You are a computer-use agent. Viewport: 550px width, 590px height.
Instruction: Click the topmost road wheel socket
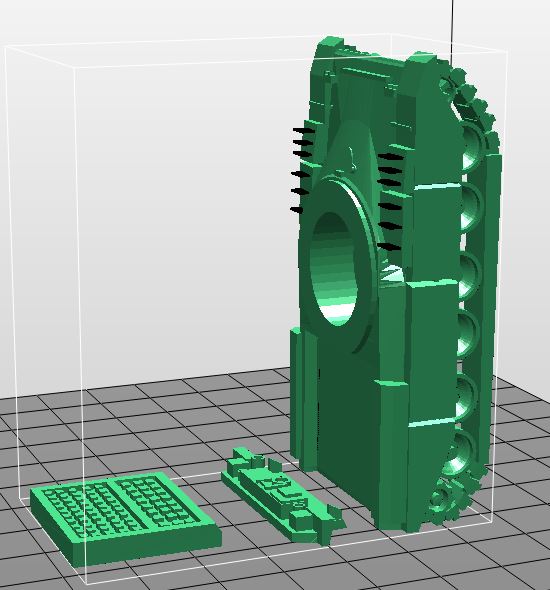click(471, 148)
